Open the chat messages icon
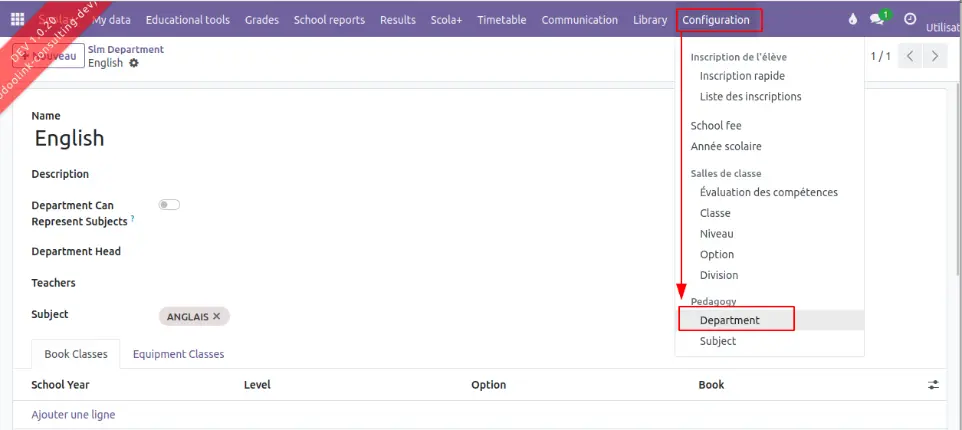This screenshot has height=430, width=962. click(x=878, y=20)
